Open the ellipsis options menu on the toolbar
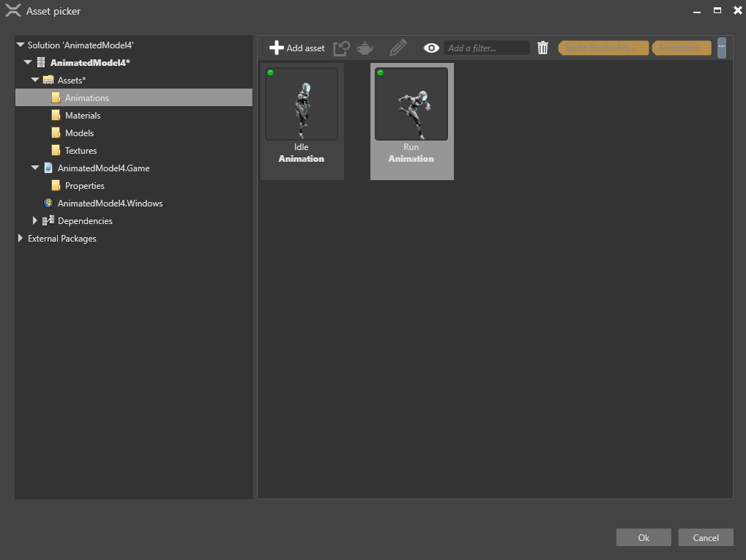Image resolution: width=746 pixels, height=560 pixels. 722,48
